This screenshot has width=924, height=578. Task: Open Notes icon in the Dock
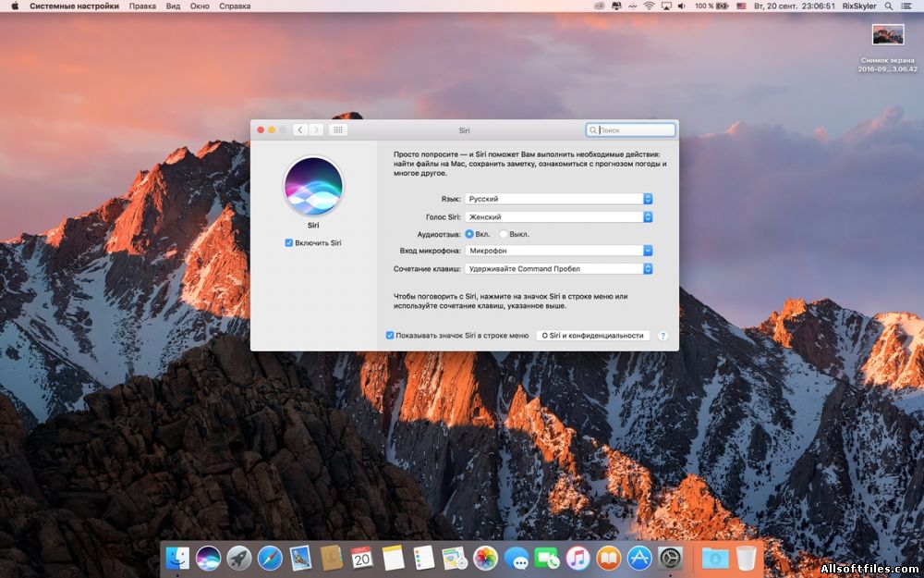pos(393,558)
